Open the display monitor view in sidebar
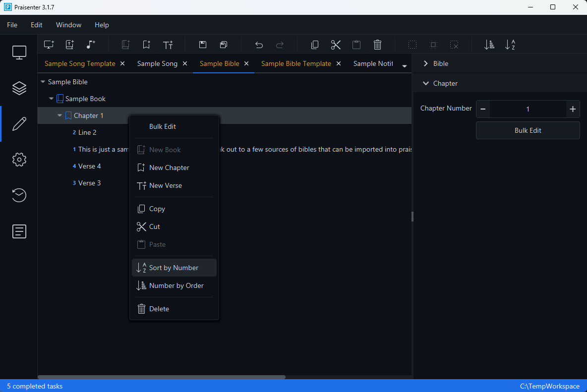The image size is (587, 392). point(19,52)
